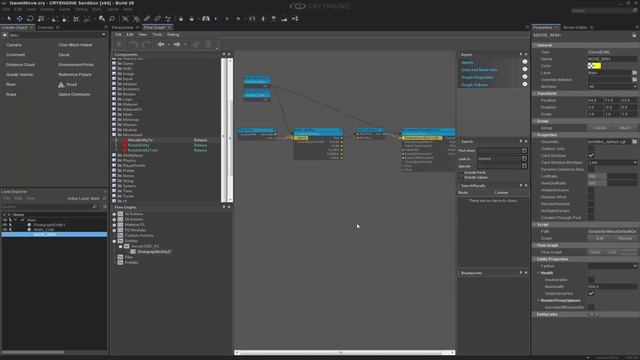Click the Camera object button
Viewport: 640px width, 360px height.
(14, 45)
